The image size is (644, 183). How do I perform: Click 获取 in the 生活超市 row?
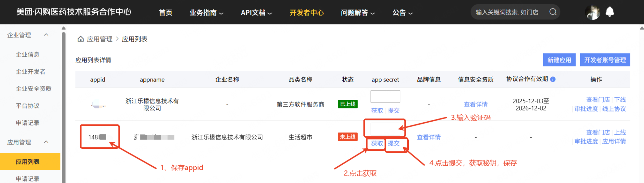(x=377, y=143)
